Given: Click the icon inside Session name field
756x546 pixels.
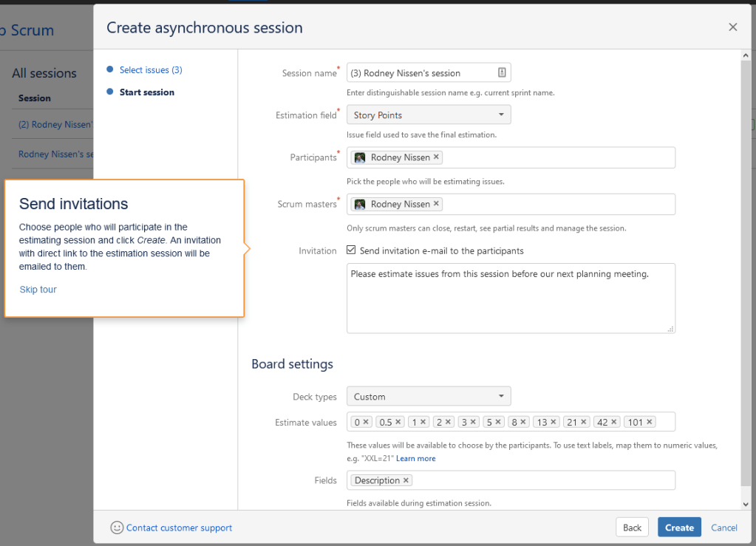Looking at the screenshot, I should [x=502, y=72].
